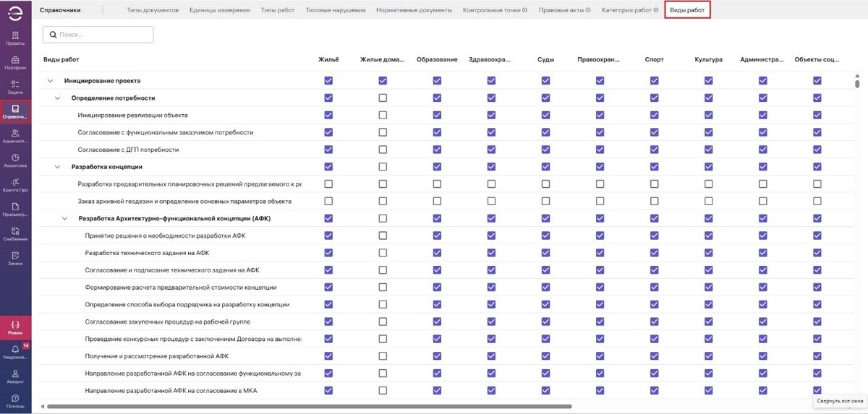Collapse the Инициирование проекта group
868x414 pixels.
(50, 81)
